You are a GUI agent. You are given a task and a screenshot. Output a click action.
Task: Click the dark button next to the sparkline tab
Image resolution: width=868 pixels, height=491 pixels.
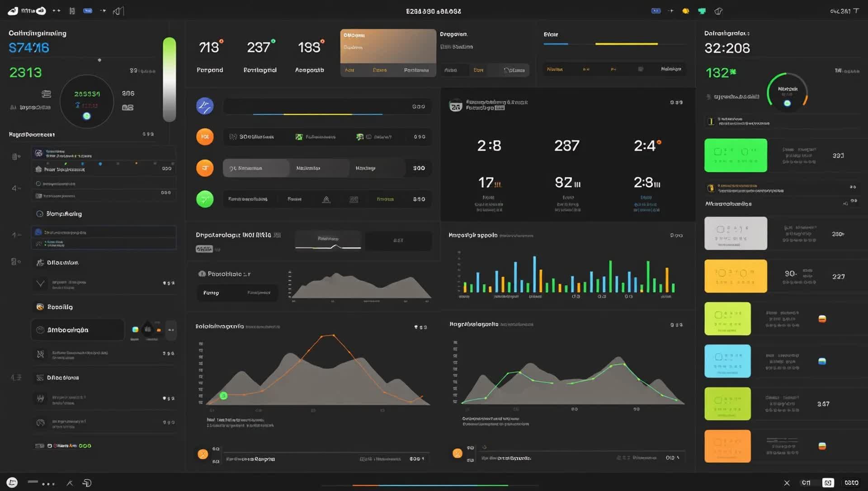click(x=398, y=240)
